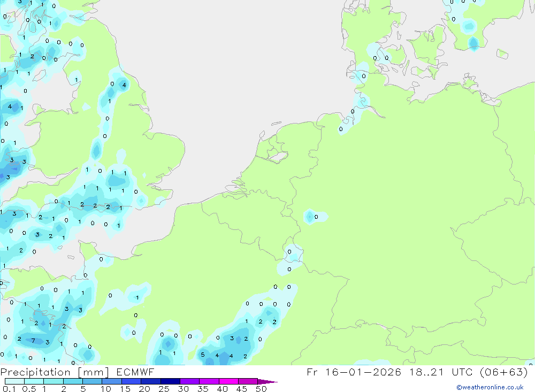535x392 pixels.
Task: Select legend swatch between 25 and 30
Action: pos(170,381)
